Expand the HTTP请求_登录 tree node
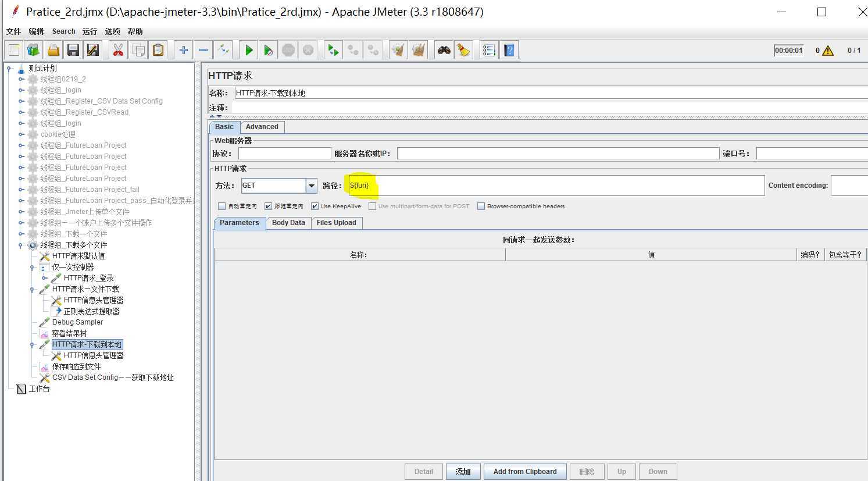868x481 pixels. point(44,278)
